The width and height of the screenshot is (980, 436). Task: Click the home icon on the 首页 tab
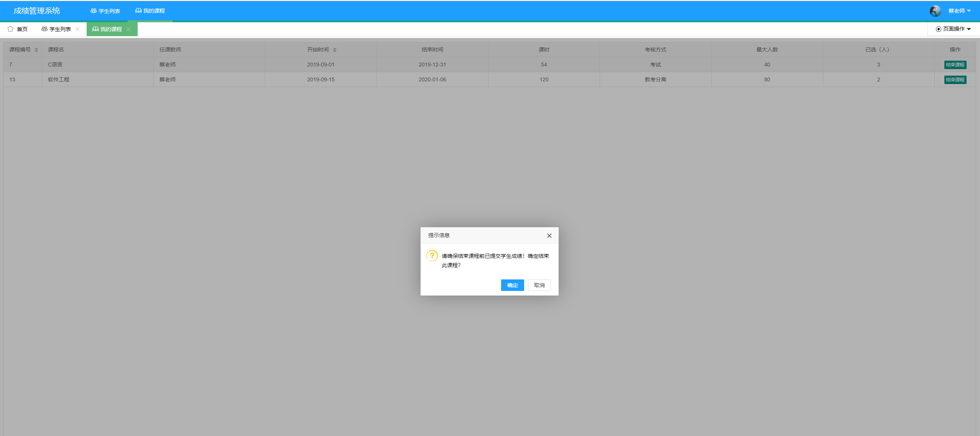point(11,29)
